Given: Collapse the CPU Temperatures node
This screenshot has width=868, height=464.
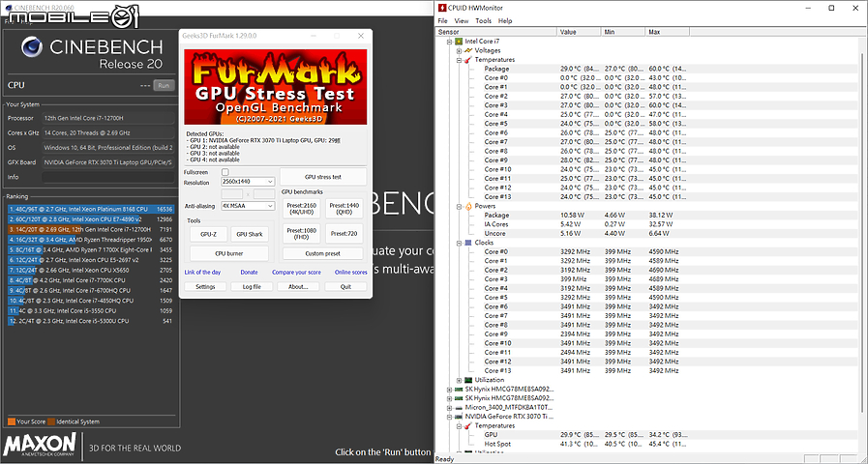Looking at the screenshot, I should point(459,60).
